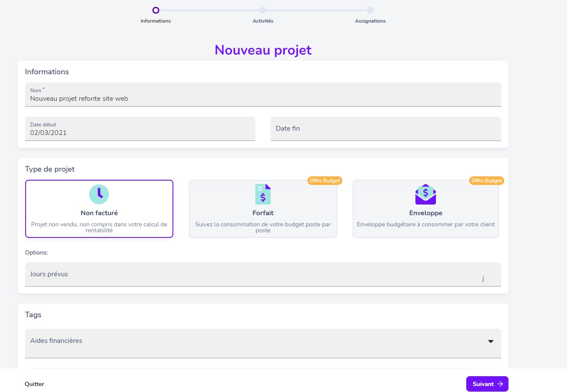Click the Offre Budget badge on Forfait
The height and width of the screenshot is (392, 567).
point(325,181)
